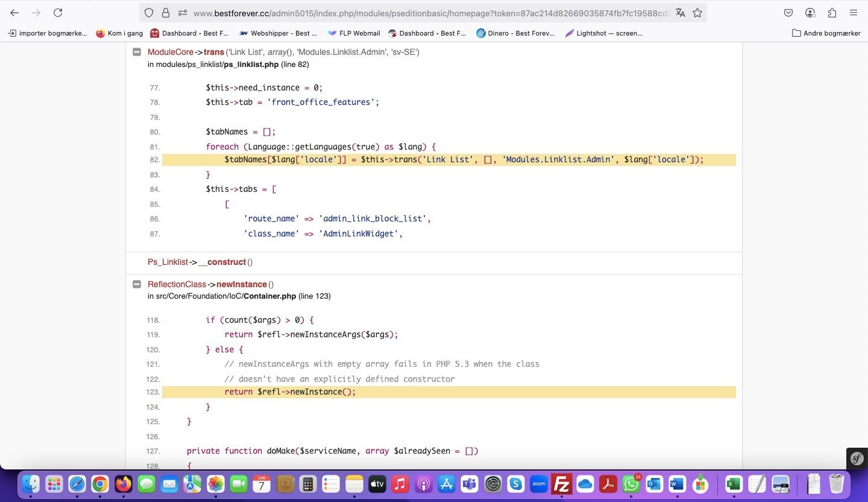Open the Firefox account icon
868x502 pixels.
pos(810,13)
